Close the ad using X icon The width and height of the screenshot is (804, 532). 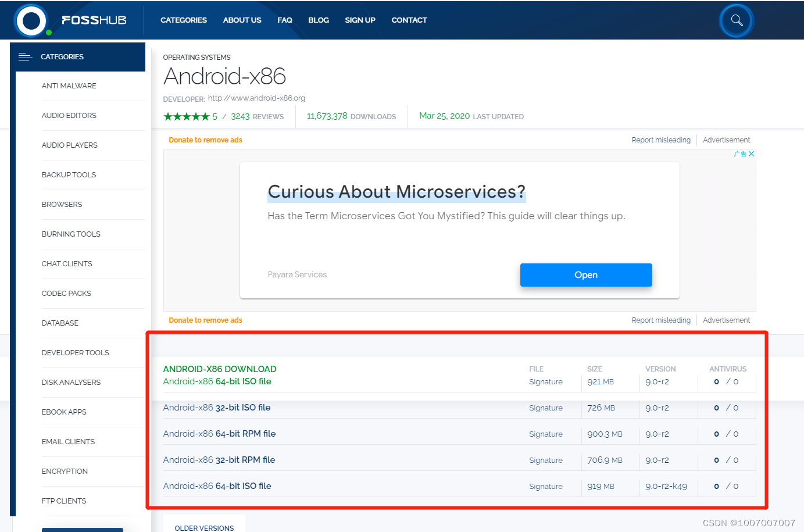click(751, 154)
